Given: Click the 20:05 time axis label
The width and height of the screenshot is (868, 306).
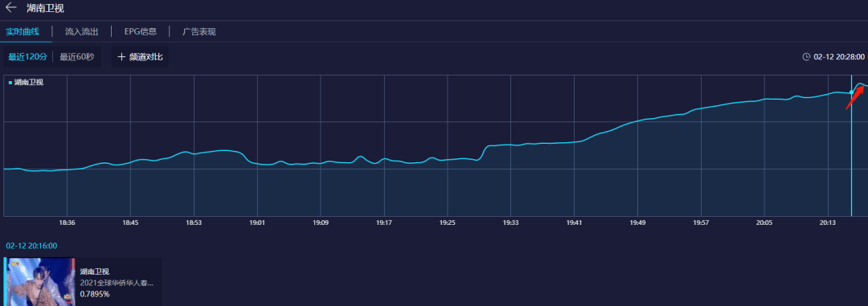Looking at the screenshot, I should pyautogui.click(x=764, y=223).
